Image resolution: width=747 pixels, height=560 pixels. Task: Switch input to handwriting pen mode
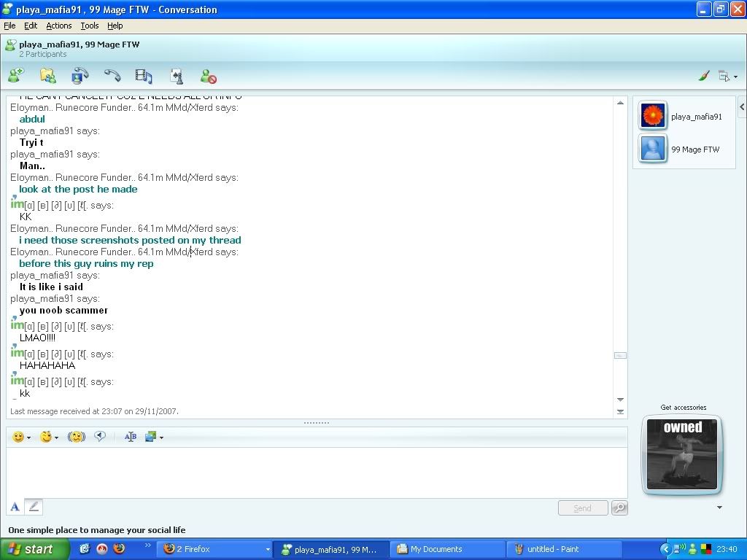coord(34,507)
